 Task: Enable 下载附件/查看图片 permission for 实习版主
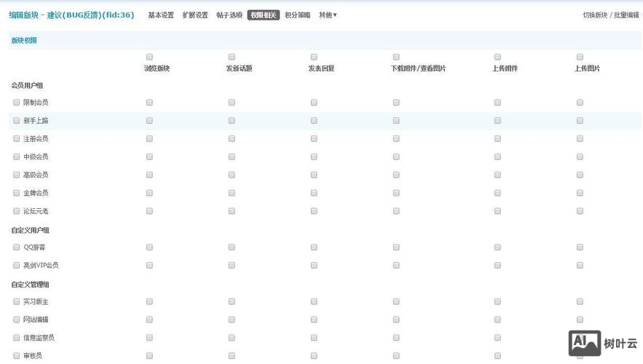[396, 301]
